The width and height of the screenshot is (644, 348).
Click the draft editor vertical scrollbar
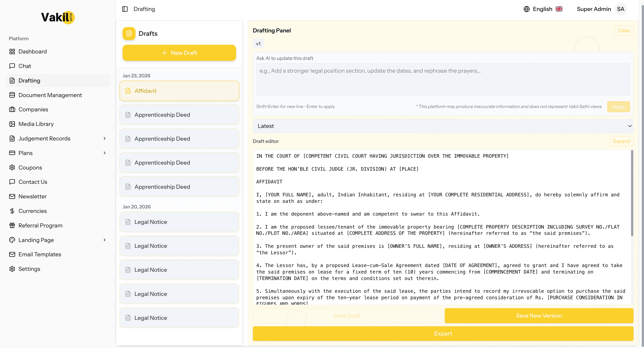pos(632,193)
